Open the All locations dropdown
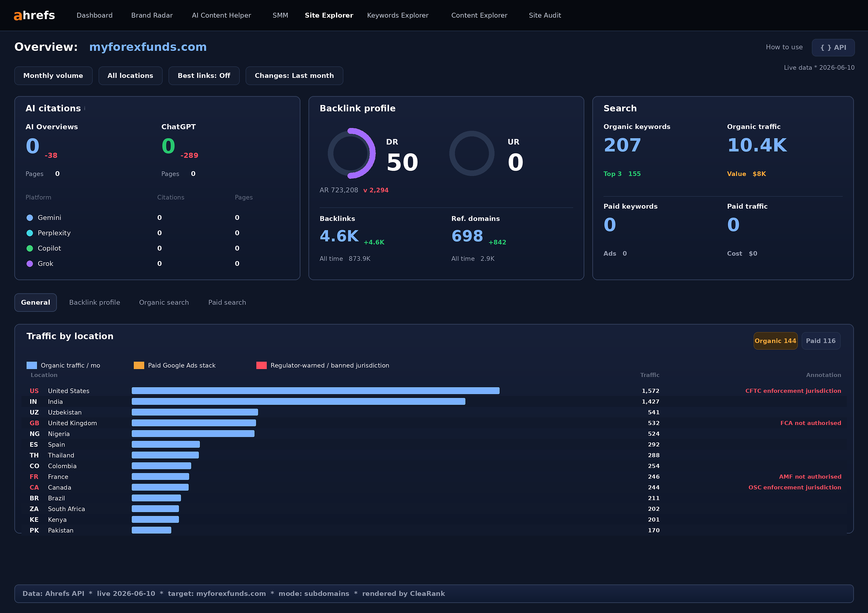 130,76
